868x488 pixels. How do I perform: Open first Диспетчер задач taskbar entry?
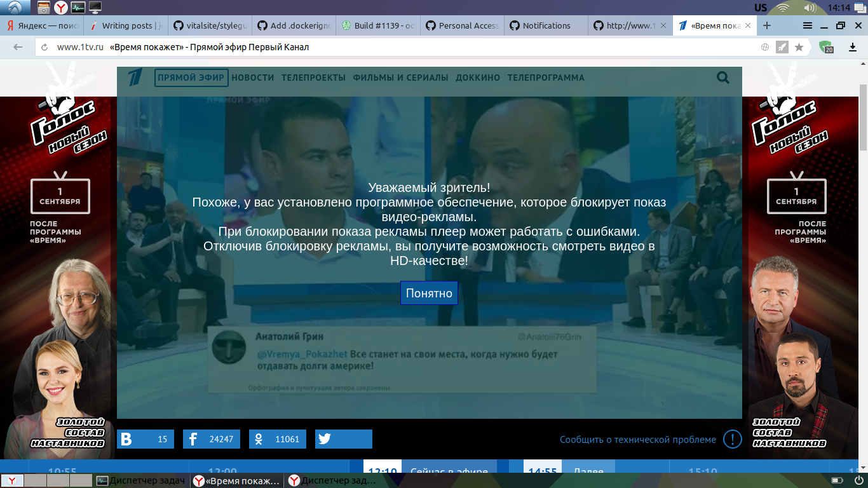[x=140, y=480]
